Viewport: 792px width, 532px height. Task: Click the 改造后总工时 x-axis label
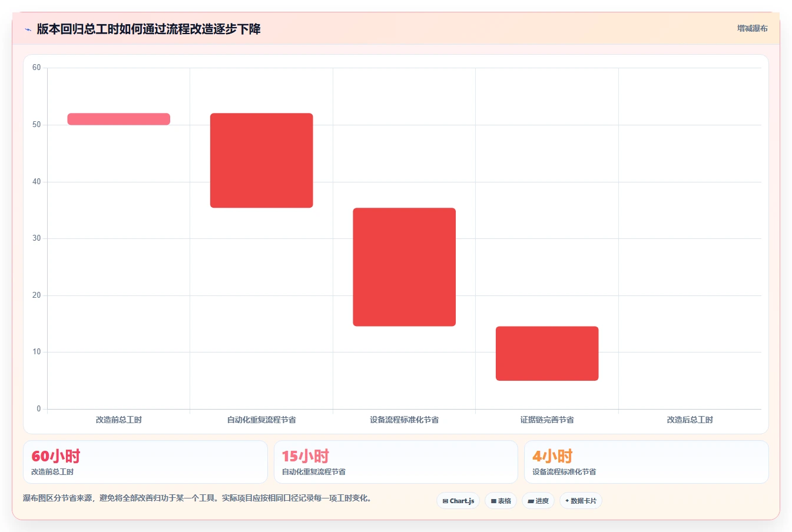tap(690, 420)
